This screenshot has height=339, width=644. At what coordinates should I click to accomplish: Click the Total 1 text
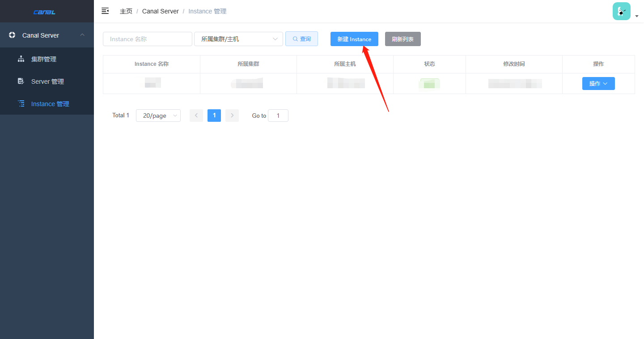pos(121,116)
